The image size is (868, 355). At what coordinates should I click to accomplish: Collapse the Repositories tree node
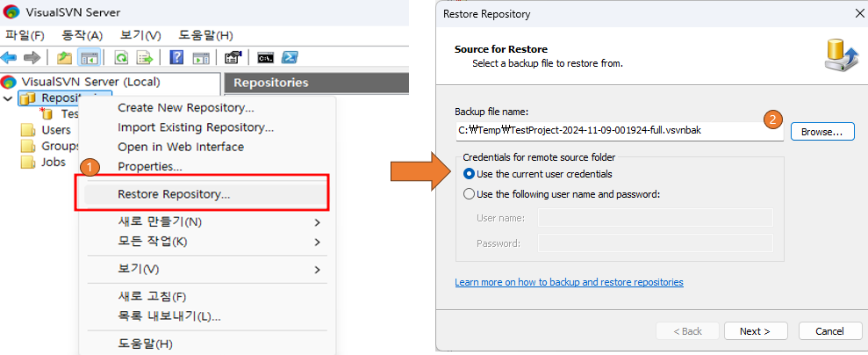(8, 98)
